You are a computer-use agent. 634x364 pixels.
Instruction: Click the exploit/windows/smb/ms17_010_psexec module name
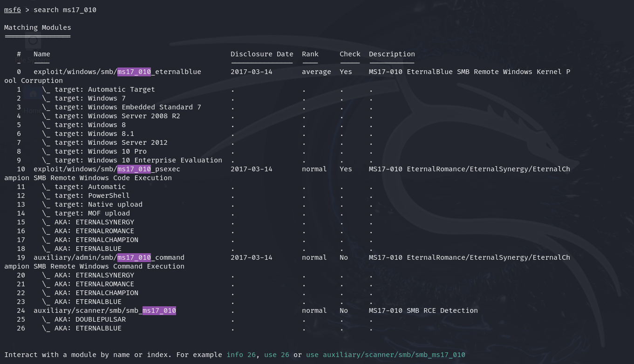tap(107, 169)
